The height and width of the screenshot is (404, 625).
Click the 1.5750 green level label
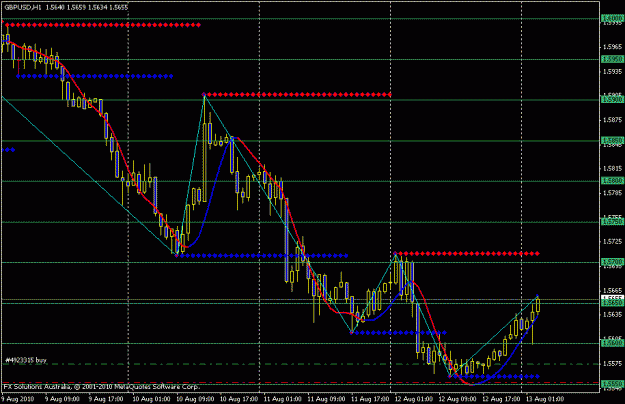click(612, 222)
